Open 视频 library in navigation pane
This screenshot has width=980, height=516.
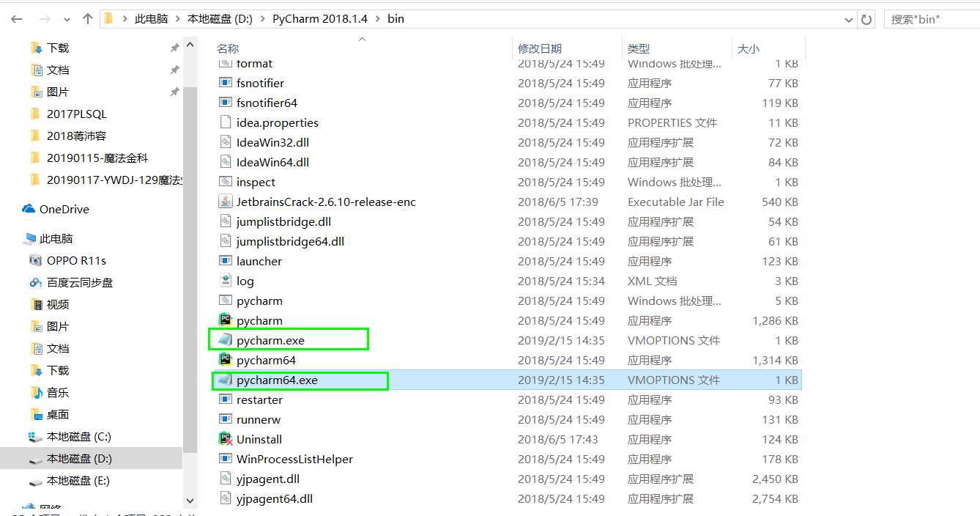[58, 304]
